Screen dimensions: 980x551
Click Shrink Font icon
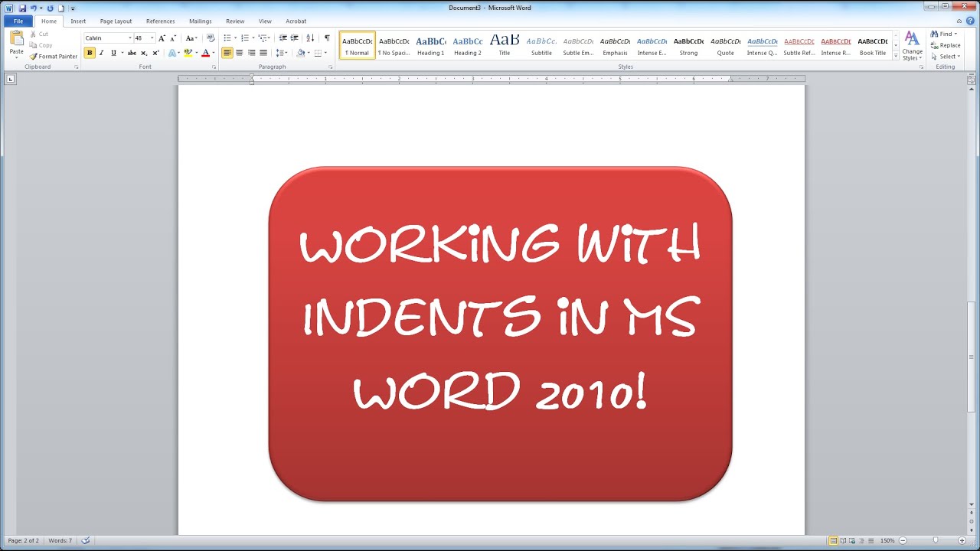(x=172, y=37)
